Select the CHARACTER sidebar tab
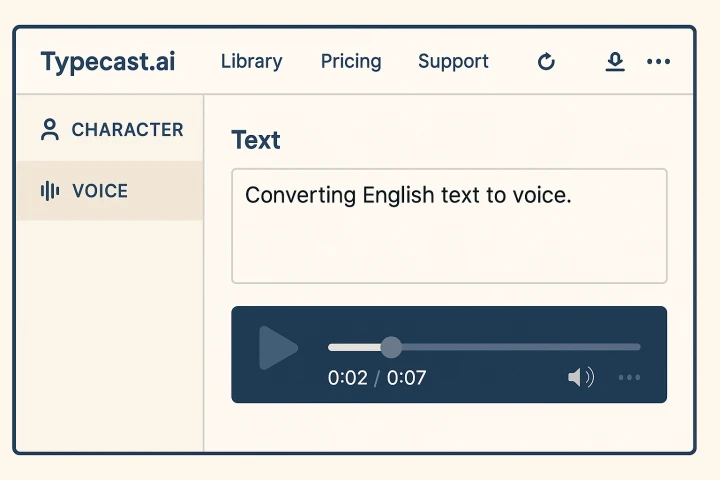 pos(110,129)
